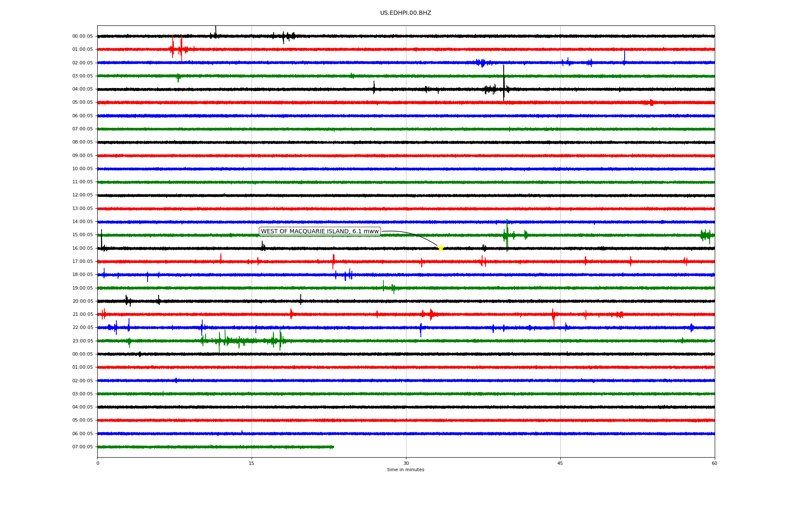Click the 16:00:05 row time label
The width and height of the screenshot is (812, 508).
[82, 248]
